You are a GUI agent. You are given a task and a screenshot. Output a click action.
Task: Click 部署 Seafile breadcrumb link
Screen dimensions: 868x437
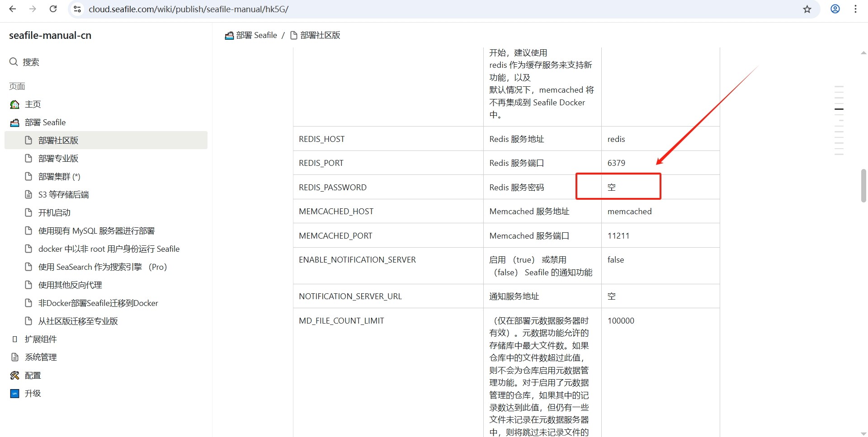256,35
